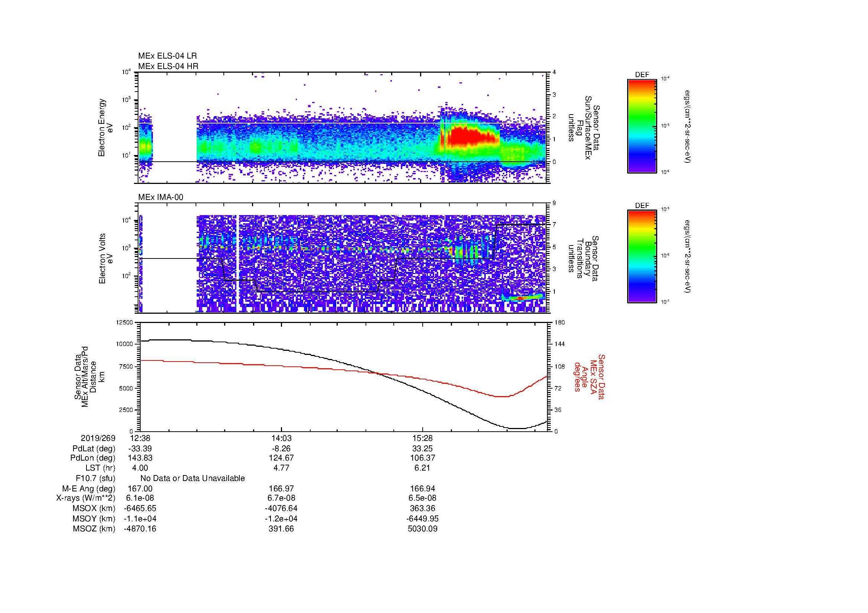Click MSOZ value -4870.16
Image resolution: width=868 pixels, height=613 pixels.
coord(140,529)
